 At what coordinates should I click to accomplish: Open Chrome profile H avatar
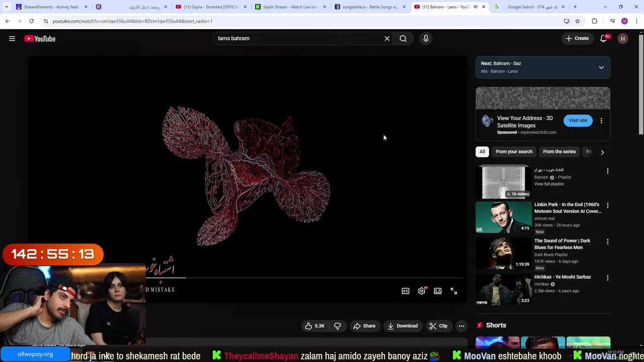(x=624, y=21)
